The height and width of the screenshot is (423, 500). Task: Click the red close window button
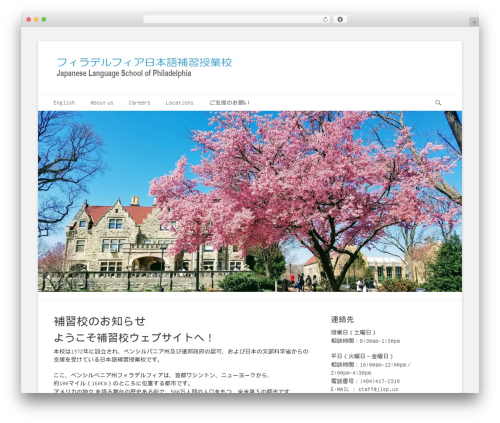[x=29, y=20]
